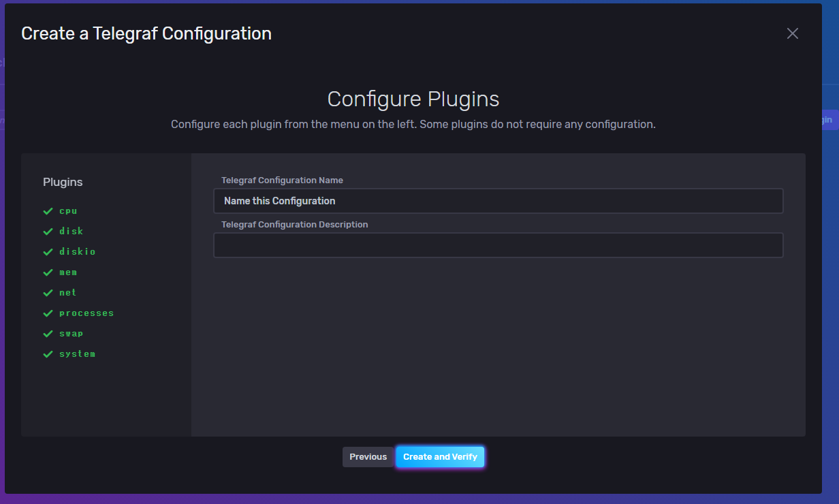
Task: Click the Telegraf Configuration Description field
Action: coord(498,245)
